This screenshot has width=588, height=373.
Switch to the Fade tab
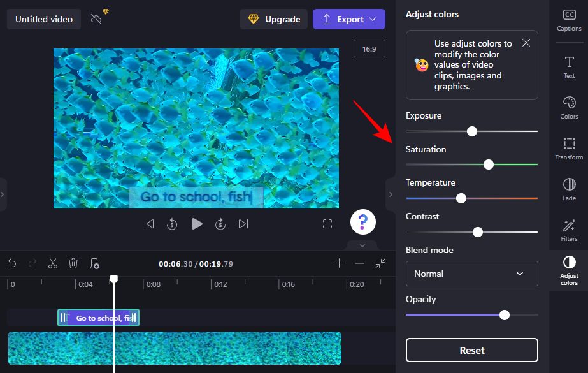tap(569, 189)
